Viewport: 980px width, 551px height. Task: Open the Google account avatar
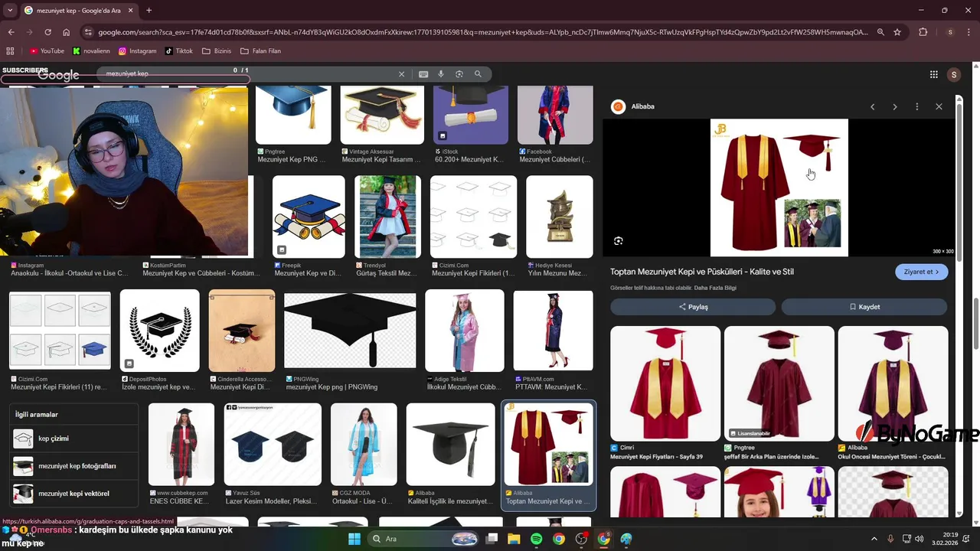(x=953, y=74)
